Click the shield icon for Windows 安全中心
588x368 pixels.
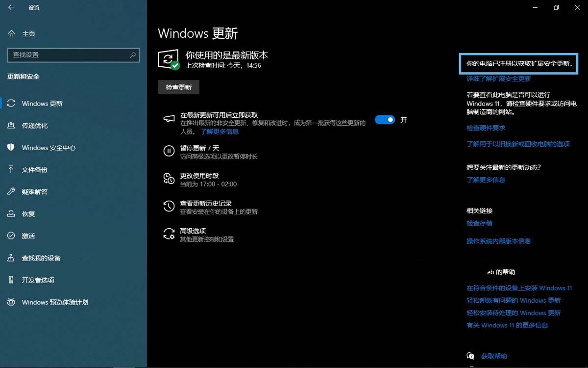[x=11, y=148]
